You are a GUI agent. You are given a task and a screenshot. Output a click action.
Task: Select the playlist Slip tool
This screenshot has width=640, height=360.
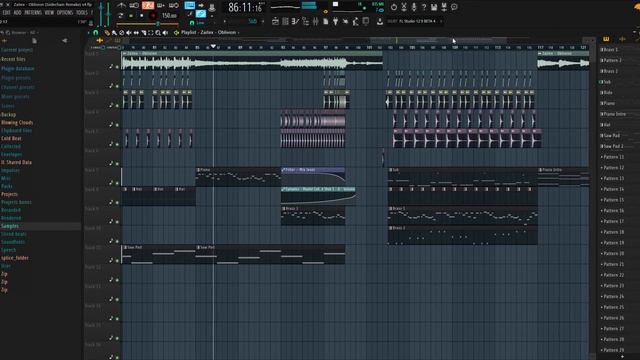pos(136,33)
